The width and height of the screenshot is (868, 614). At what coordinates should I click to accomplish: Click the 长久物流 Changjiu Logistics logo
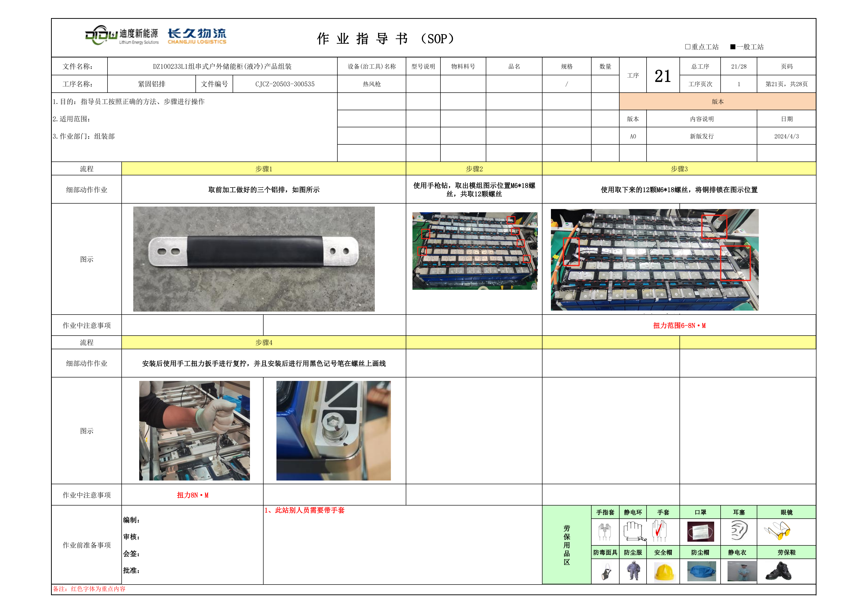(197, 36)
